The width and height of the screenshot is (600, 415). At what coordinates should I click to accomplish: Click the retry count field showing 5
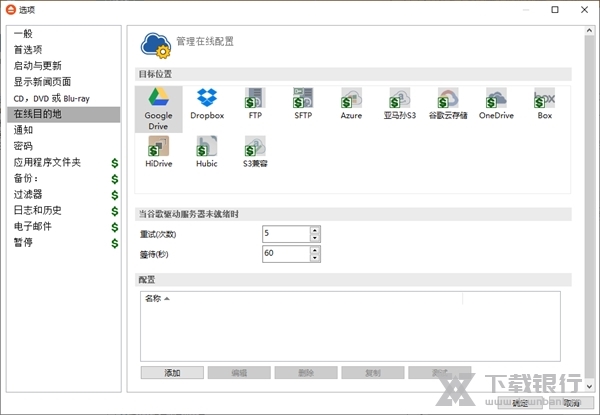pos(286,234)
